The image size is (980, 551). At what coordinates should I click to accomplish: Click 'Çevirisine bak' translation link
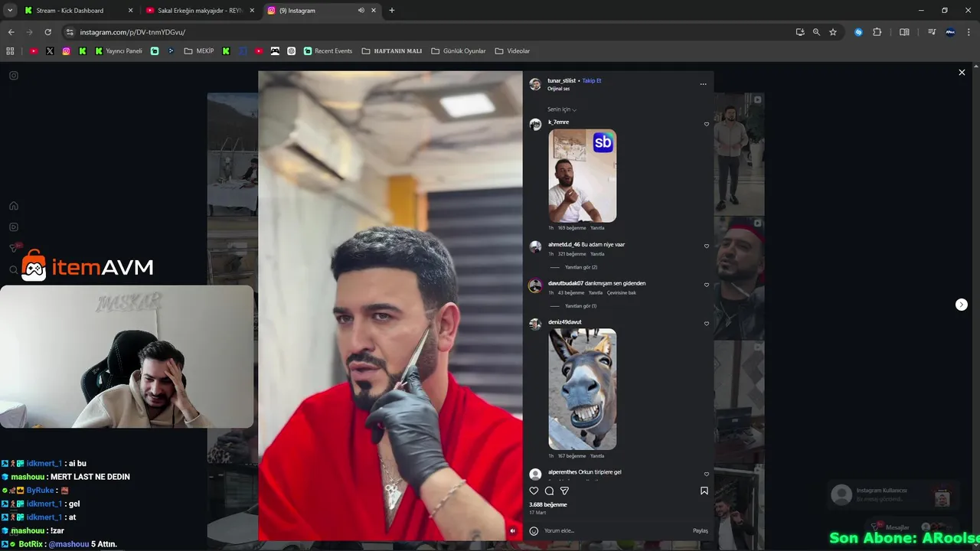622,292
